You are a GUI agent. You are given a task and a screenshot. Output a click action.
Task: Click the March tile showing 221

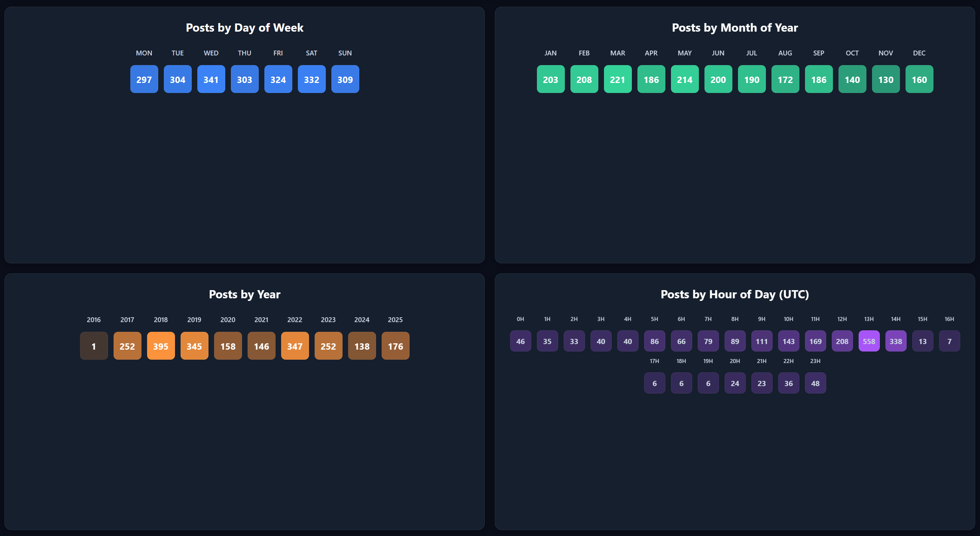tap(617, 79)
